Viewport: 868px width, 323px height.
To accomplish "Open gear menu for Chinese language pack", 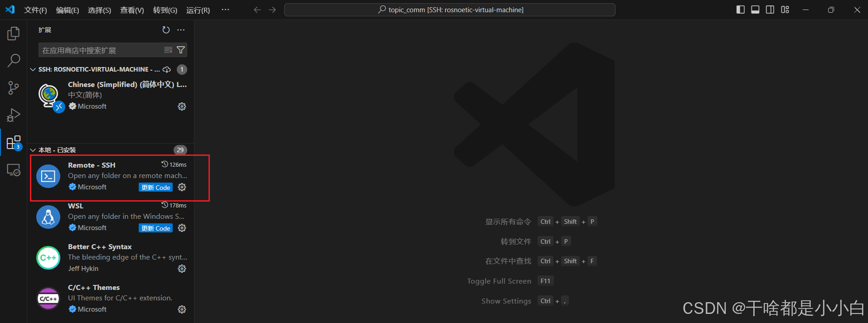I will pyautogui.click(x=182, y=106).
